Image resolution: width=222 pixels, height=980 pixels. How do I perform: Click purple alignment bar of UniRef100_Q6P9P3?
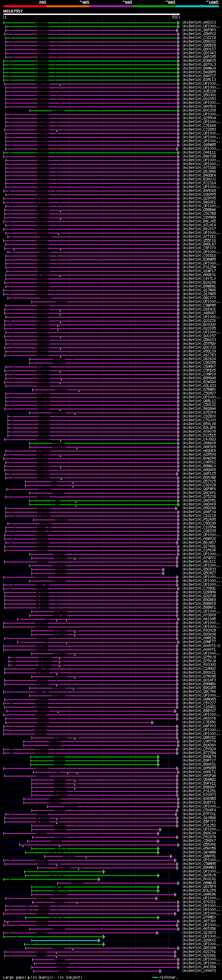[92, 30]
